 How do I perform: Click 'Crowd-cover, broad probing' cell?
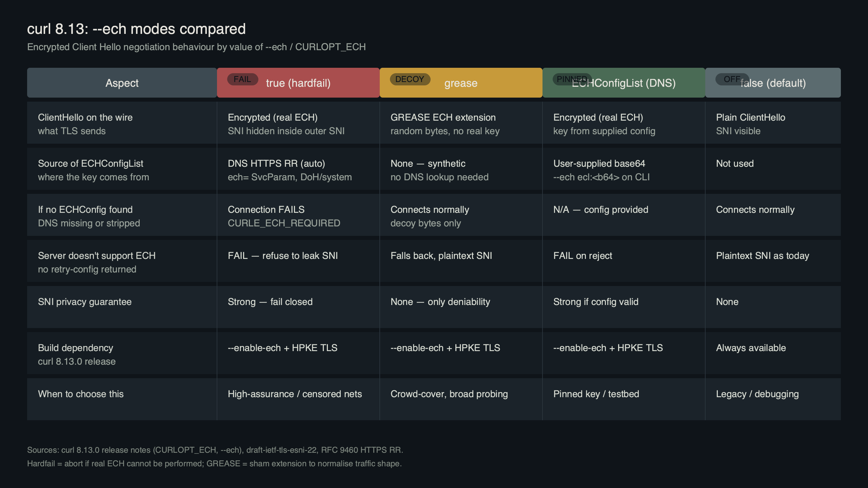coord(449,394)
